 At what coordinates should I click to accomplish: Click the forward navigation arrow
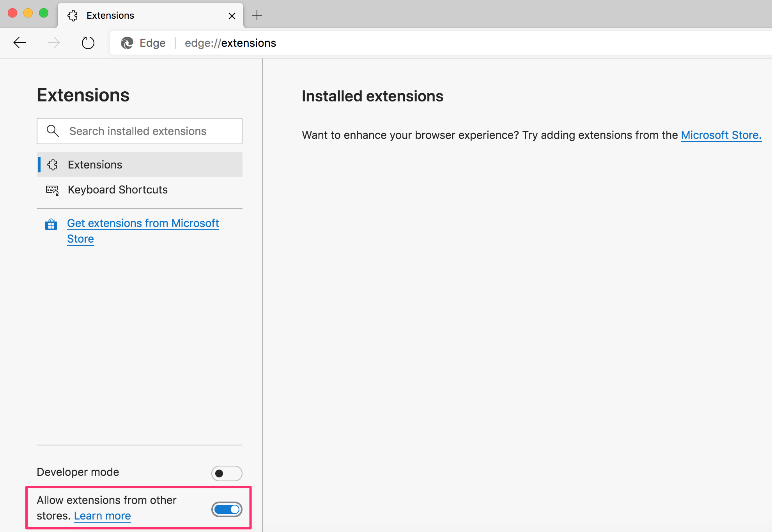(x=54, y=43)
